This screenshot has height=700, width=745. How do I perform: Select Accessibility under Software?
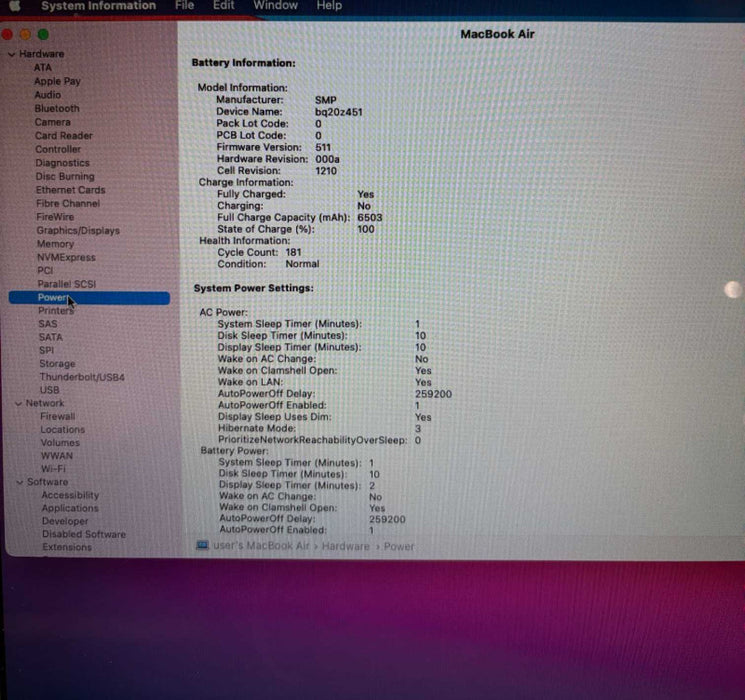click(x=70, y=495)
